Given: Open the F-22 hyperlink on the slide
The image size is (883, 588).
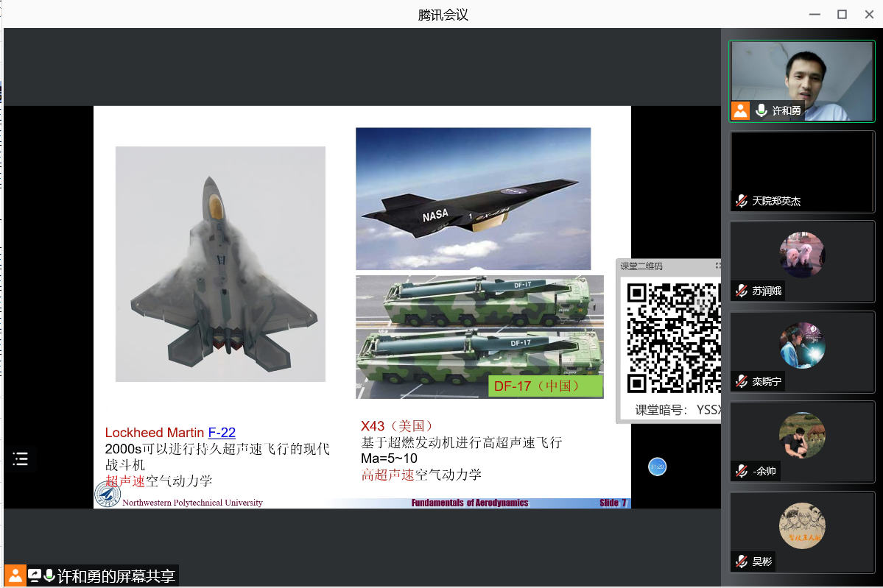Looking at the screenshot, I should coord(222,433).
